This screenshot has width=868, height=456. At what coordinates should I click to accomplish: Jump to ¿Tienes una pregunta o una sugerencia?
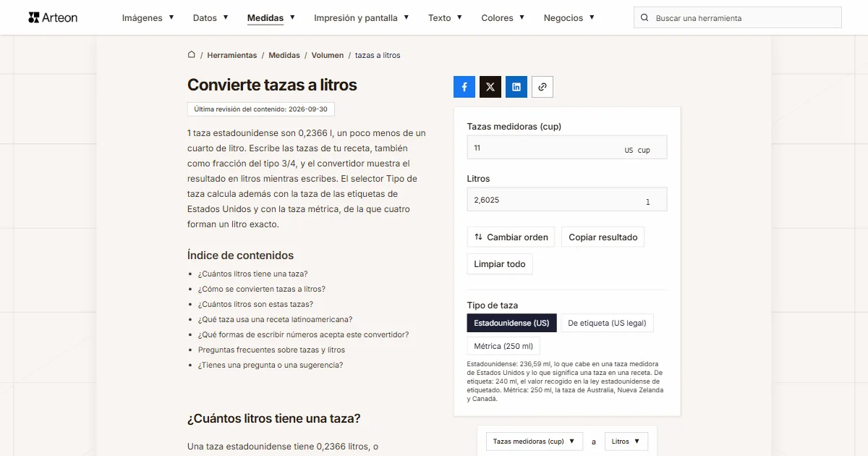coord(271,365)
